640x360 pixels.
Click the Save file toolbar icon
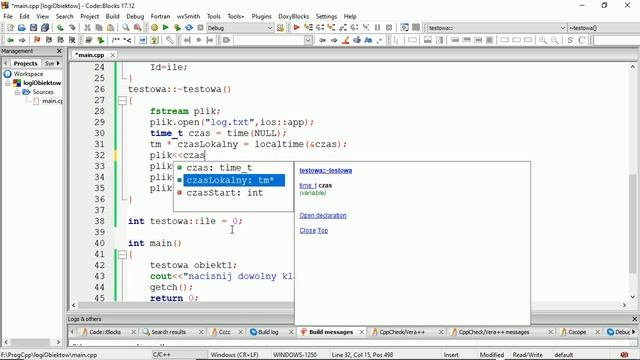click(x=33, y=28)
